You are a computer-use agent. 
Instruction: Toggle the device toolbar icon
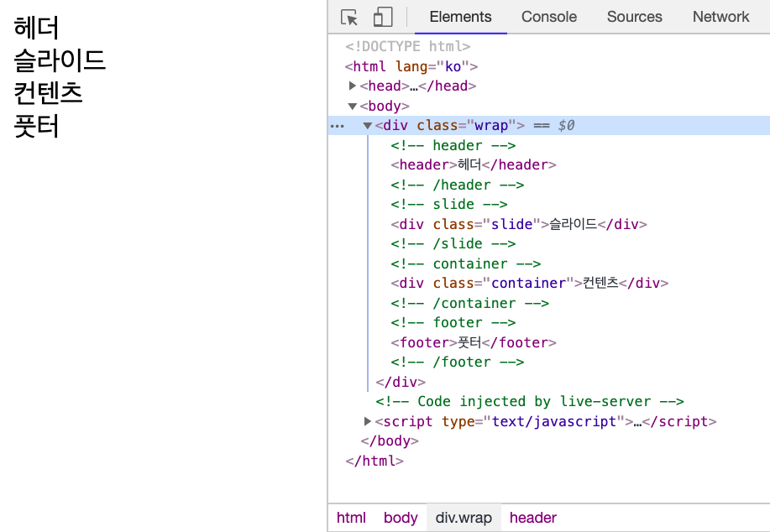tap(383, 17)
